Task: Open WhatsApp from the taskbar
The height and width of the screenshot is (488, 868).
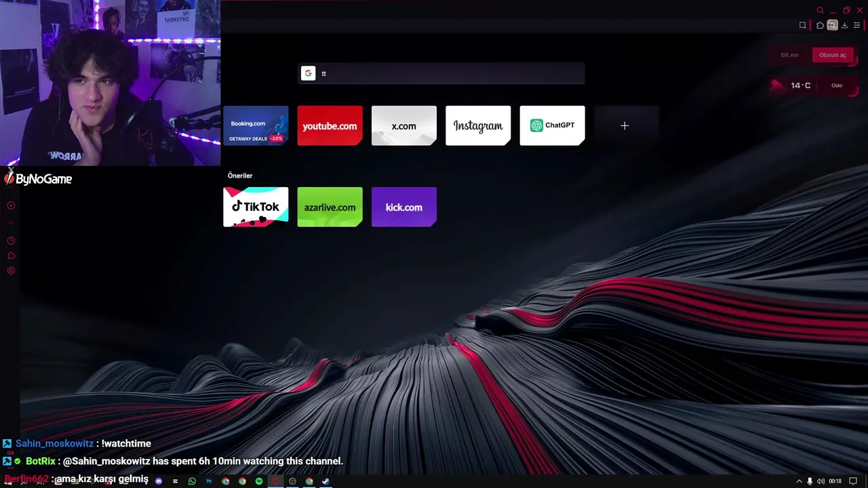Action: click(x=192, y=481)
